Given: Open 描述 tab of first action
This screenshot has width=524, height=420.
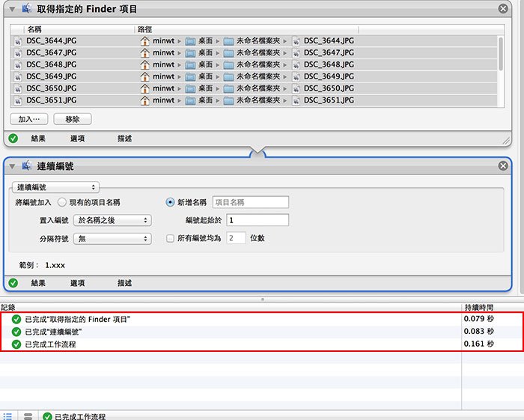Looking at the screenshot, I should click(125, 139).
